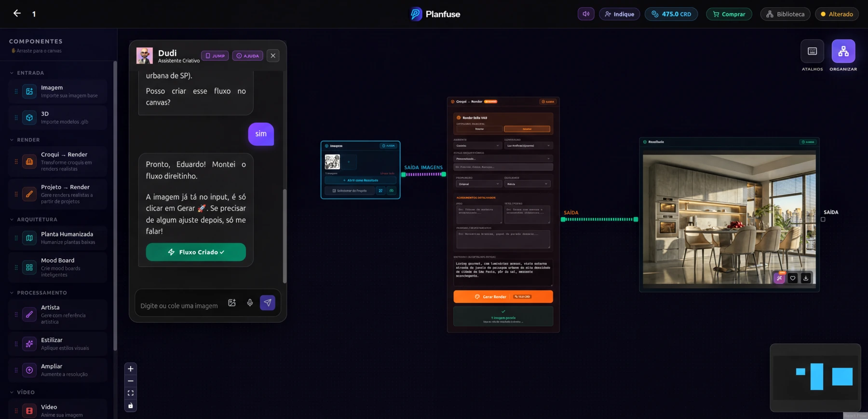Open Ajuda on the Croqui Render node
Screen dimensions: 868x419
pyautogui.click(x=548, y=101)
